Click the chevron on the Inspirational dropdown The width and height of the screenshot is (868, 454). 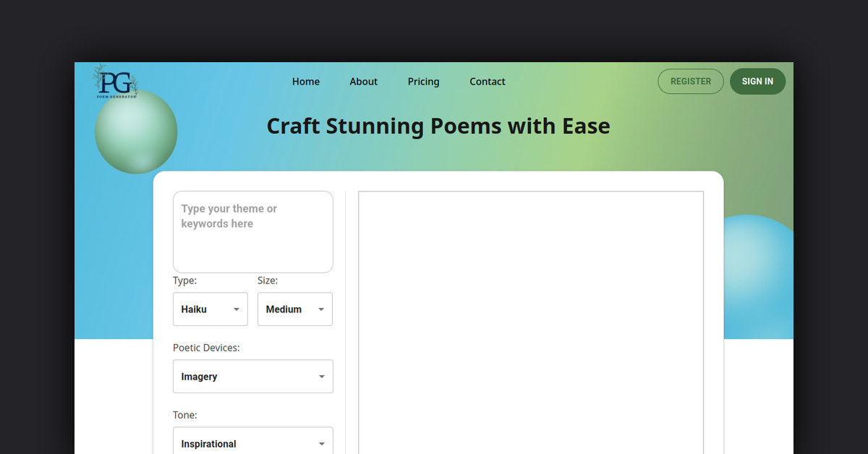321,443
